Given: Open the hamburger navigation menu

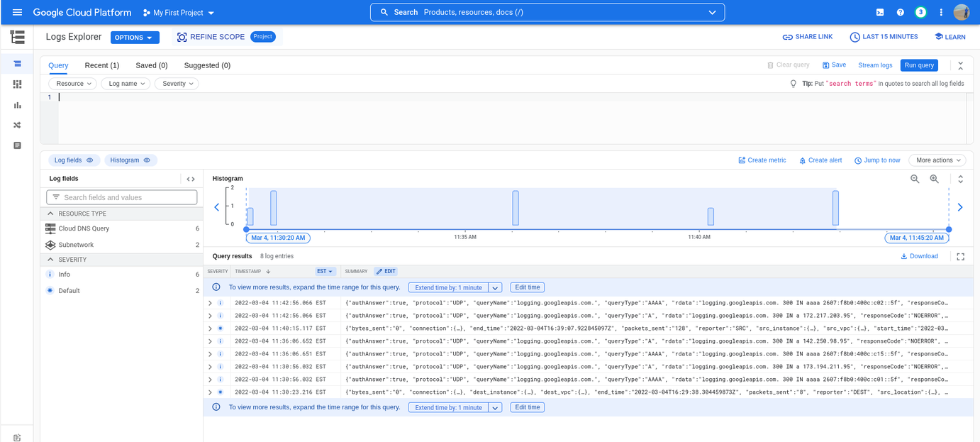Looking at the screenshot, I should 17,13.
